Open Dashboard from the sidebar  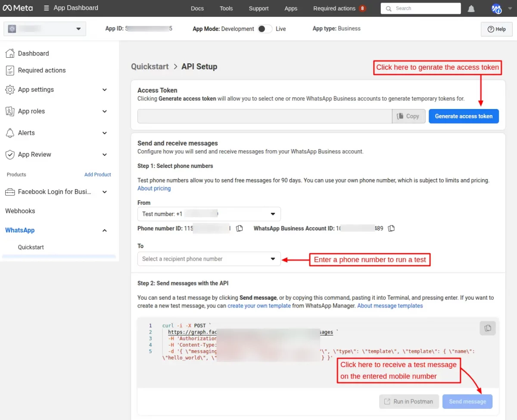click(x=33, y=53)
